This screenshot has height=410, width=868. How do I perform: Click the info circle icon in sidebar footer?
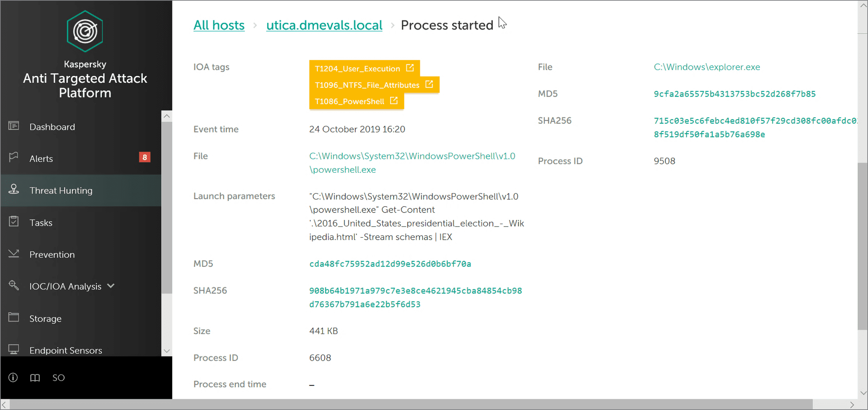(x=13, y=377)
